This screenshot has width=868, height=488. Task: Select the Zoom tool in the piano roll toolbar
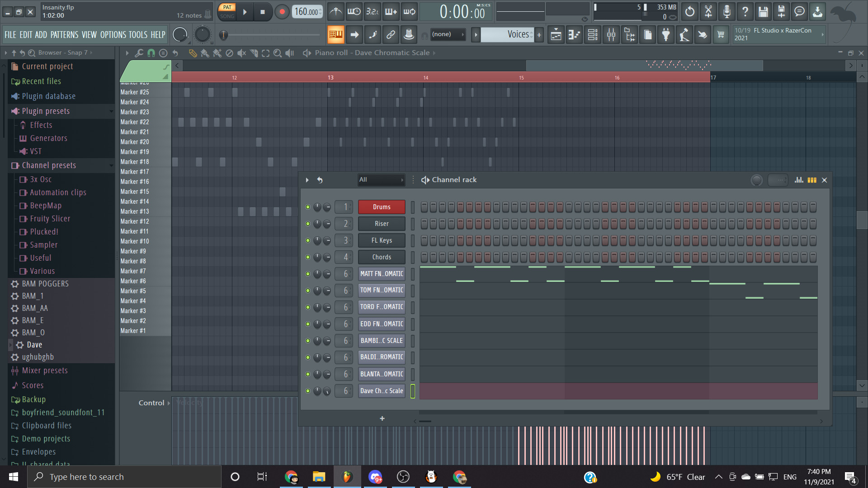(278, 53)
